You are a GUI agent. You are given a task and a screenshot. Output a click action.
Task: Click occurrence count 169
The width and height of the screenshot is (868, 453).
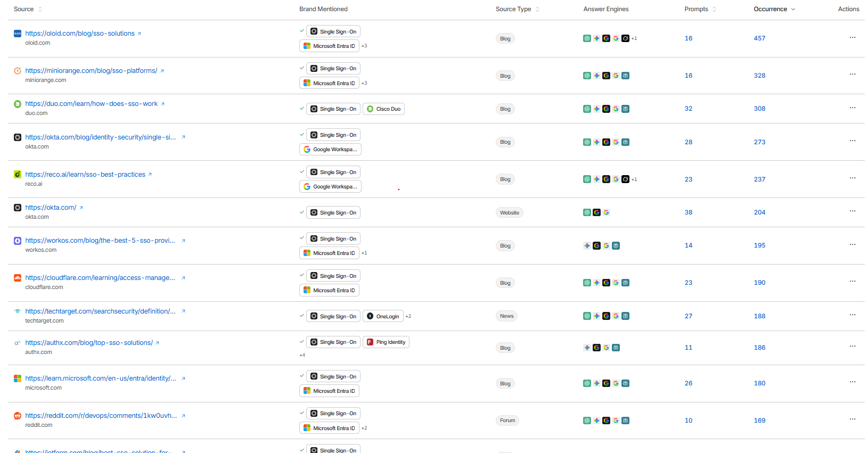tap(759, 421)
